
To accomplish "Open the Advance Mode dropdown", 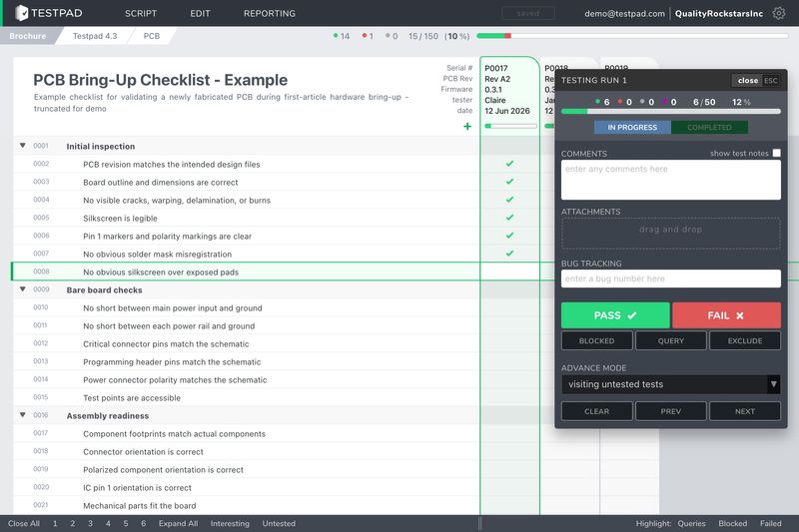I will tap(671, 384).
